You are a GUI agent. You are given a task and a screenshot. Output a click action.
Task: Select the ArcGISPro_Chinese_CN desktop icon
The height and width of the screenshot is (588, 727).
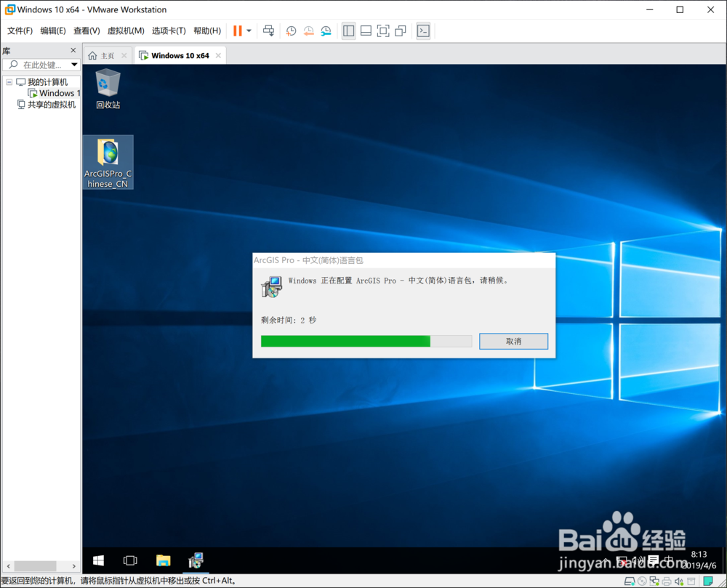[108, 162]
